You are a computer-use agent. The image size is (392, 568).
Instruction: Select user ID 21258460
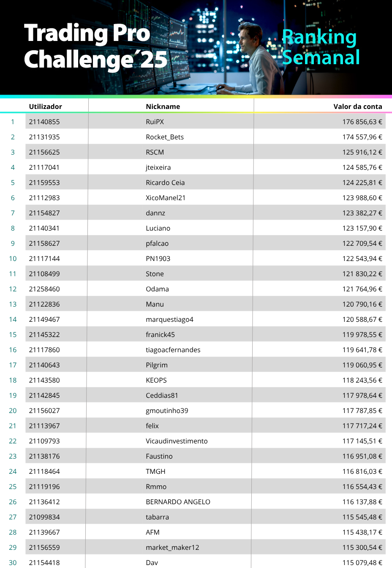(x=44, y=289)
